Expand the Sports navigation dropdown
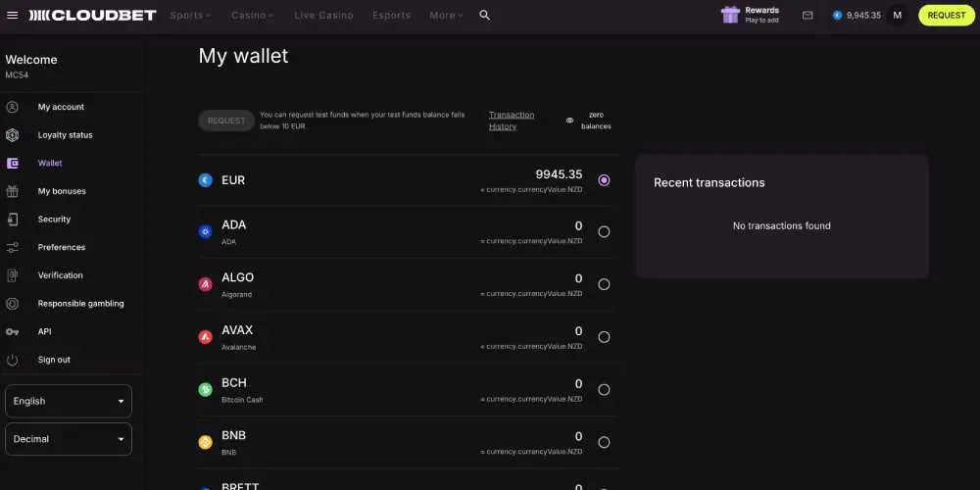Viewport: 980px width, 490px height. pos(190,16)
